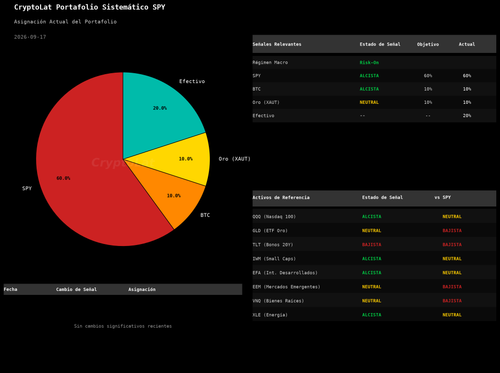Click the Objetivo 10% value for BTC

[x=428, y=89]
